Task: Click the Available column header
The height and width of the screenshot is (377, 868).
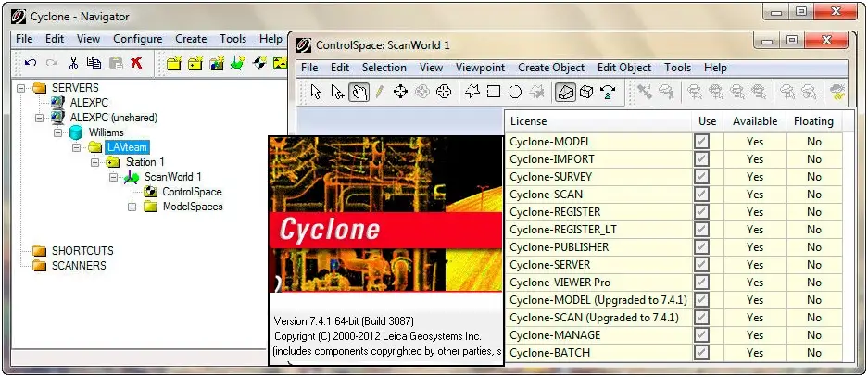Action: coord(755,121)
